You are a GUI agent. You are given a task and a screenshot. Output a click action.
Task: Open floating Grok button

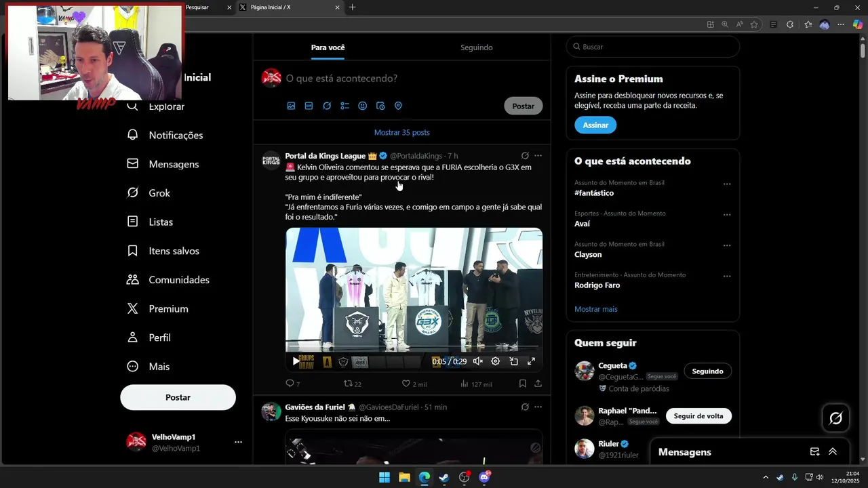click(835, 418)
